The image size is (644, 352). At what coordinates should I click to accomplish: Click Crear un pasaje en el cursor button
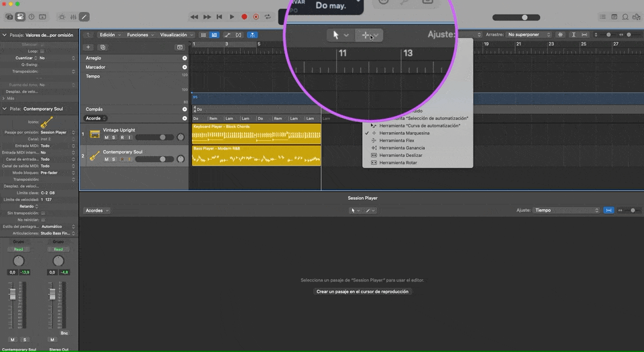(x=362, y=291)
